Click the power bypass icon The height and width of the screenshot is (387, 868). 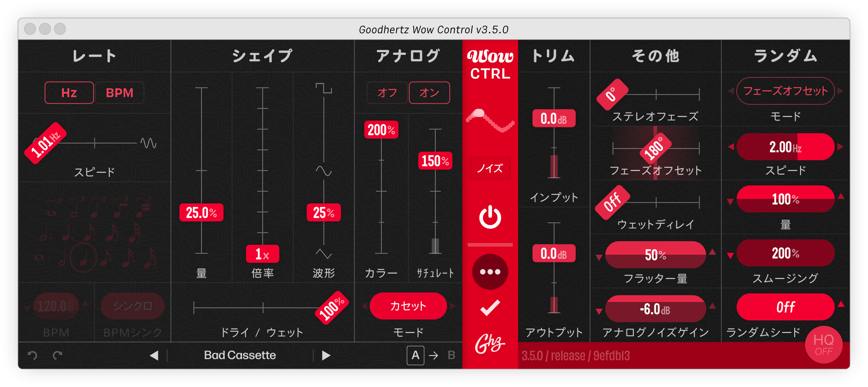click(490, 217)
